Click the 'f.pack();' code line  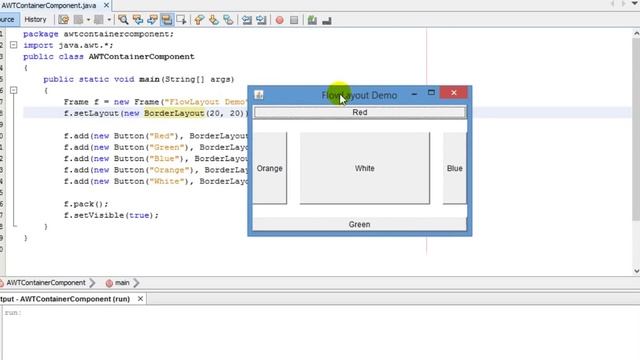coord(86,204)
